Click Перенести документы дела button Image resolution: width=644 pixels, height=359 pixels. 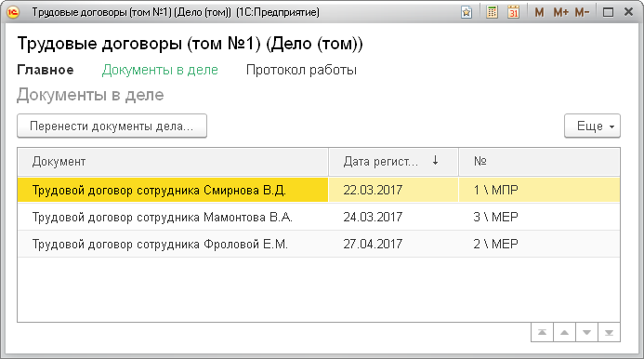(x=112, y=126)
